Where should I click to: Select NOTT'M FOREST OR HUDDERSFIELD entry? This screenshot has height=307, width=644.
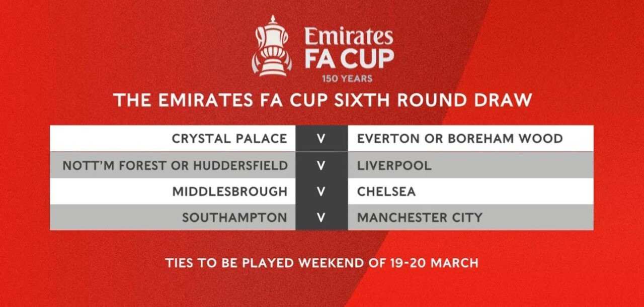tap(175, 165)
